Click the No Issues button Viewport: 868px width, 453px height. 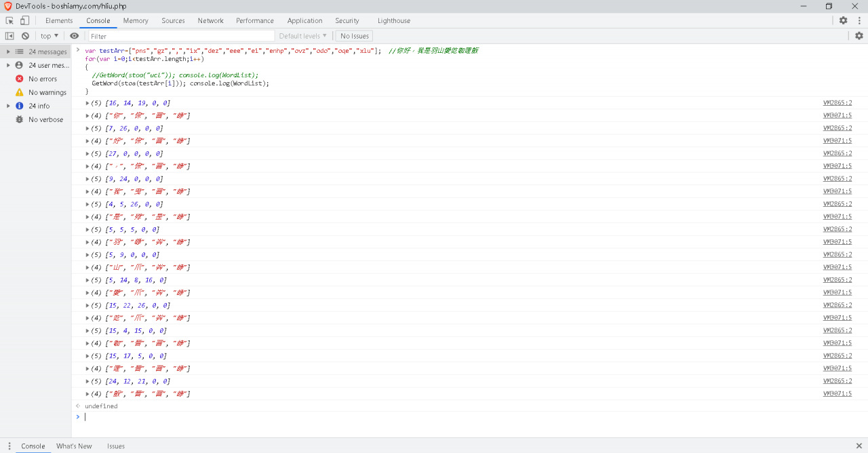pyautogui.click(x=353, y=36)
